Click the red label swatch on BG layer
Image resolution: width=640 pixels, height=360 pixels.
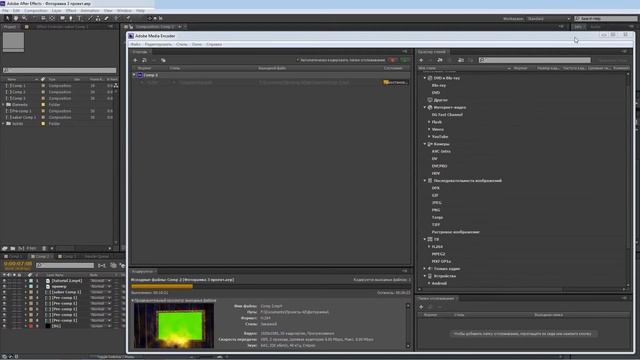[31, 326]
